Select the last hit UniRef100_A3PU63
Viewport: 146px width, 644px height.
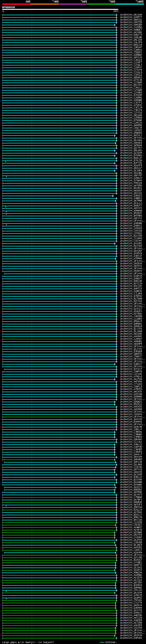[131, 638]
